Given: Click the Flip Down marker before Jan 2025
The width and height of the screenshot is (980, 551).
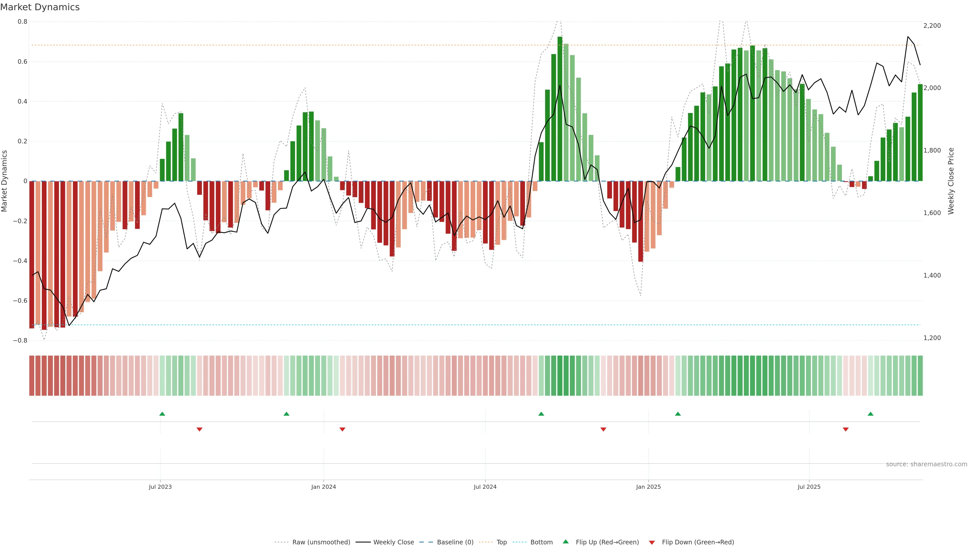Looking at the screenshot, I should [603, 429].
